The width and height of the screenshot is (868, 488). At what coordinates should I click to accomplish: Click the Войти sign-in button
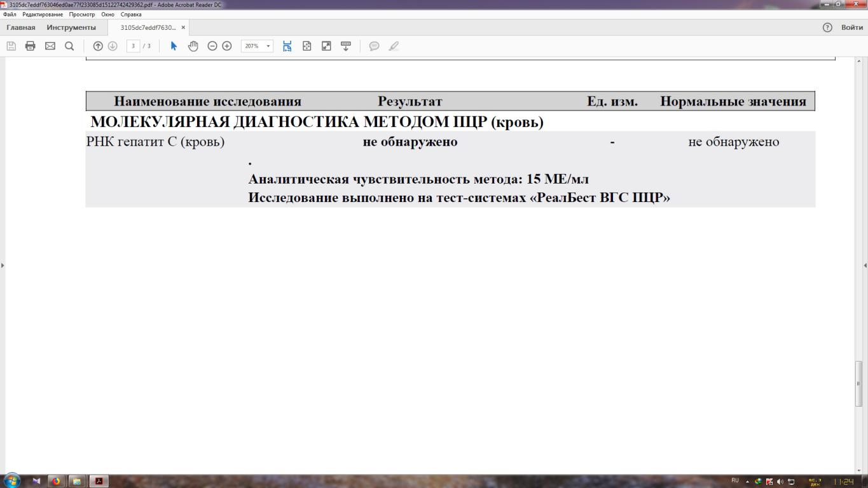[851, 27]
